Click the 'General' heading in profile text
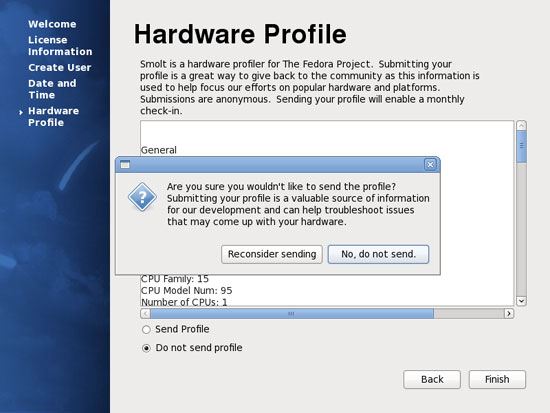 pos(159,150)
